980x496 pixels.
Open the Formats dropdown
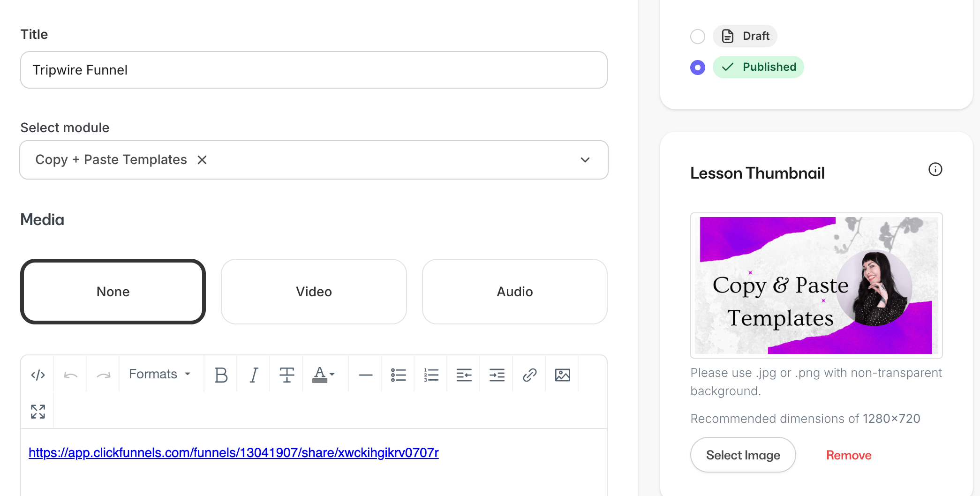(160, 374)
